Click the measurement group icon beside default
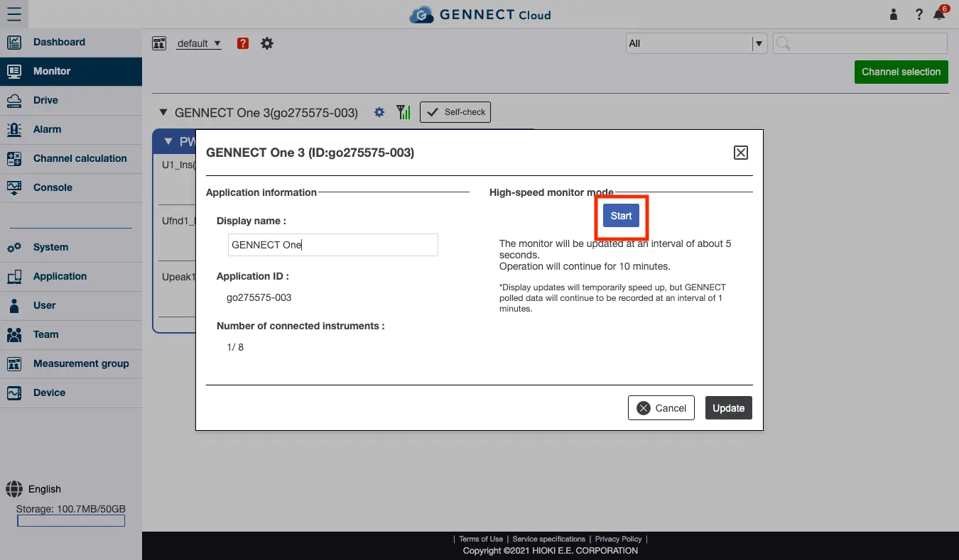This screenshot has width=959, height=560. [159, 43]
